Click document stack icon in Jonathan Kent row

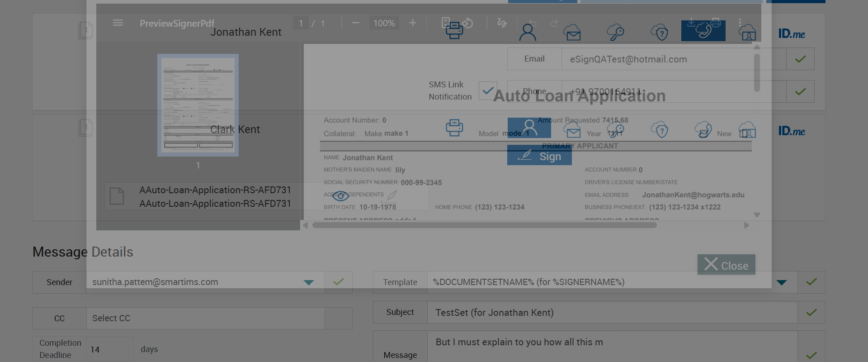(85, 30)
